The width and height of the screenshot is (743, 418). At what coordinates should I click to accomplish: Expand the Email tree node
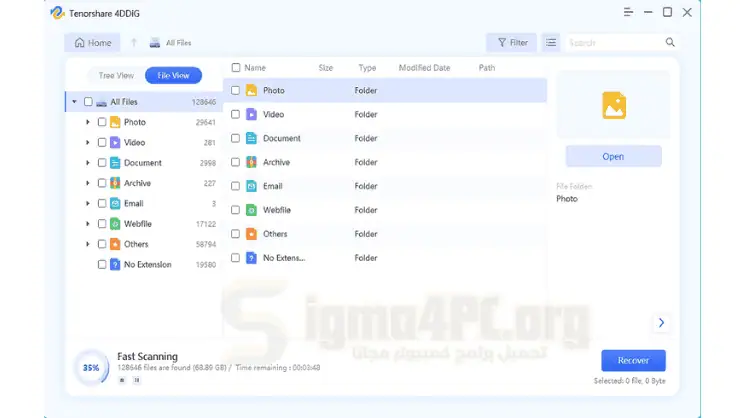click(88, 204)
